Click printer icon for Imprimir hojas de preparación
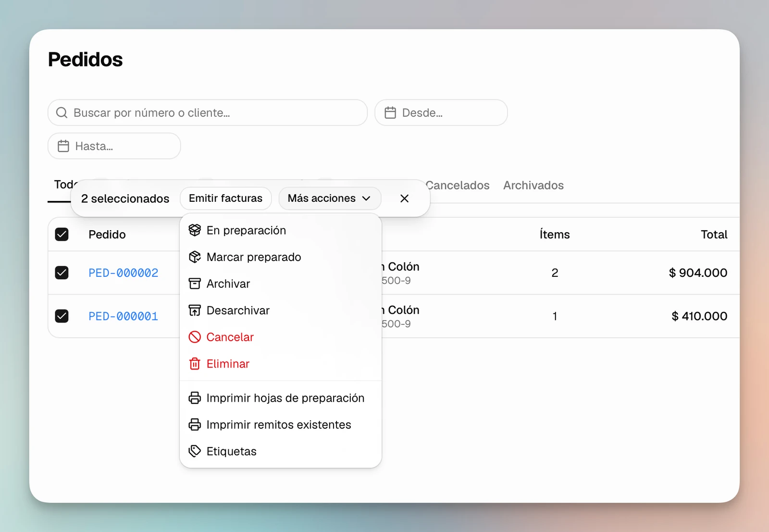 click(x=195, y=398)
